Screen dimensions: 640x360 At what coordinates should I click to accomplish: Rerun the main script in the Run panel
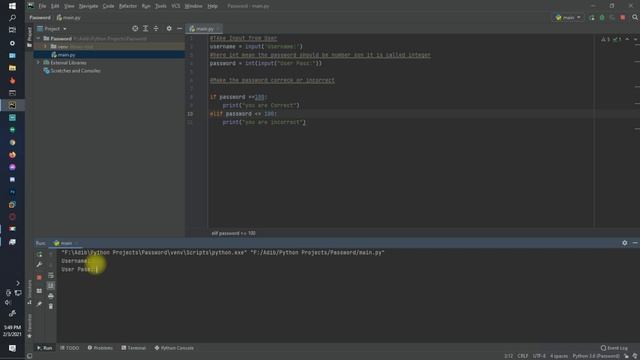(x=39, y=255)
